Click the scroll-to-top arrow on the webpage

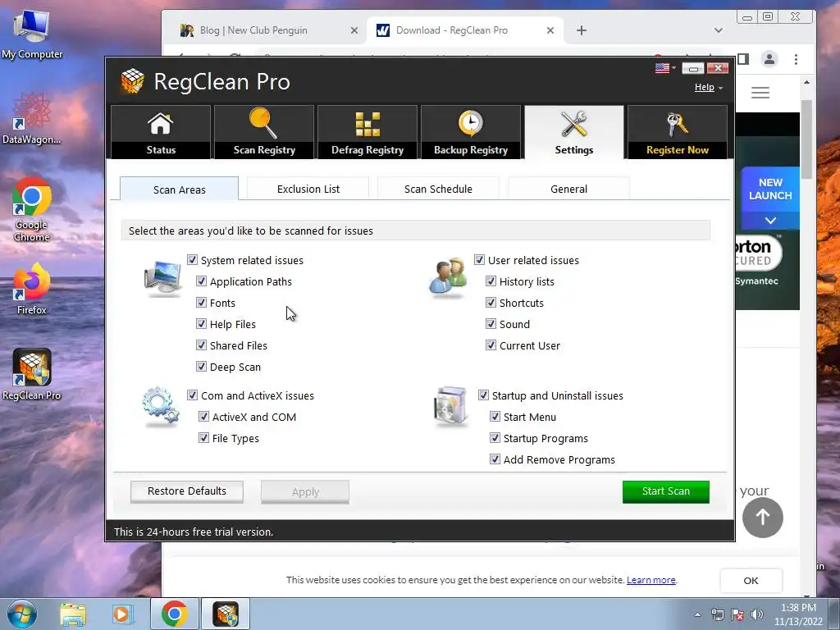tap(763, 517)
